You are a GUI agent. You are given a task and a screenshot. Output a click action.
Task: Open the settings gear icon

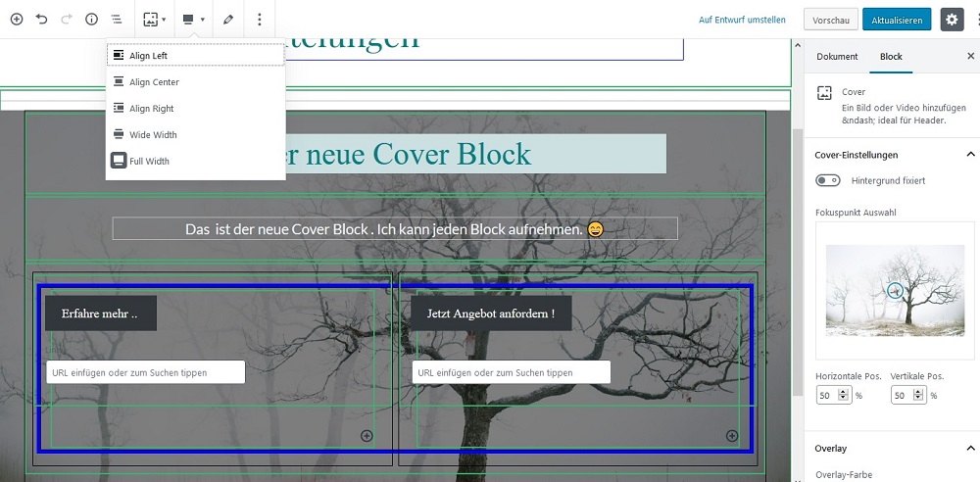click(x=952, y=20)
